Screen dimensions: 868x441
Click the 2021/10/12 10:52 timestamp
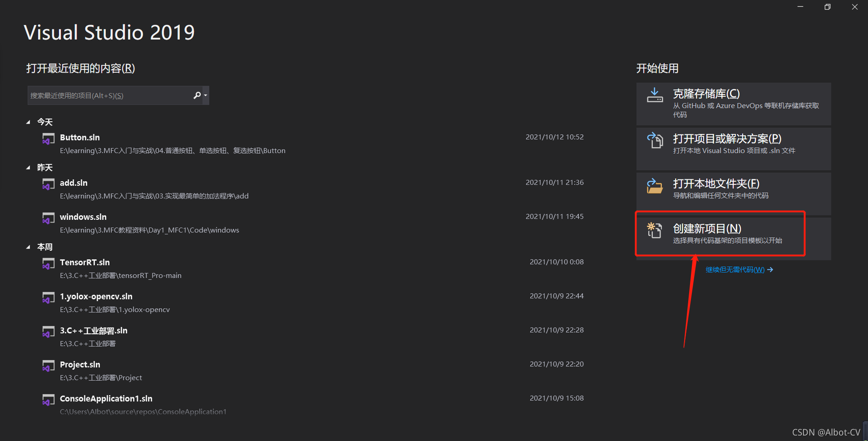click(x=554, y=137)
